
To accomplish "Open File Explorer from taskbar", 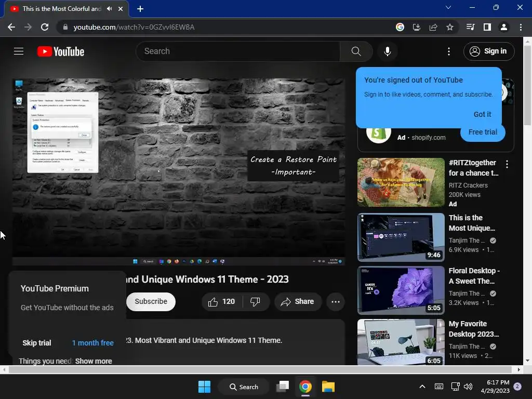I will pos(328,387).
